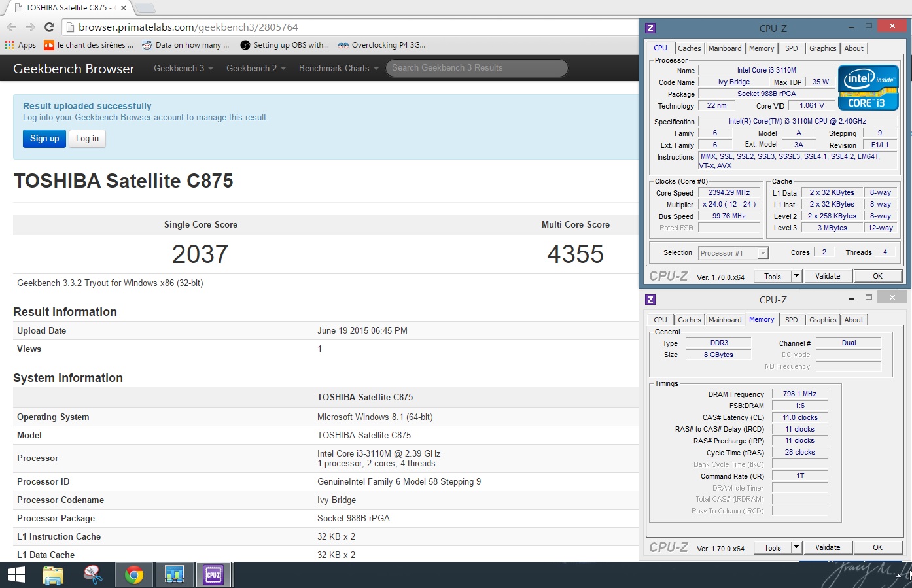Open File Explorer from the taskbar
Screen dimensions: 912x588
53,575
